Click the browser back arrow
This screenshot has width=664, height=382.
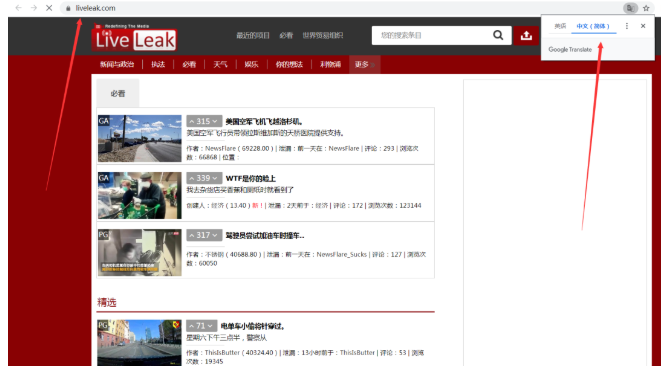point(18,8)
